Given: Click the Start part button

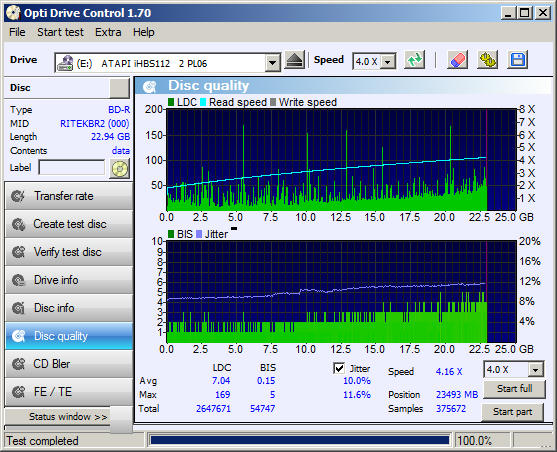Looking at the screenshot, I should [512, 412].
